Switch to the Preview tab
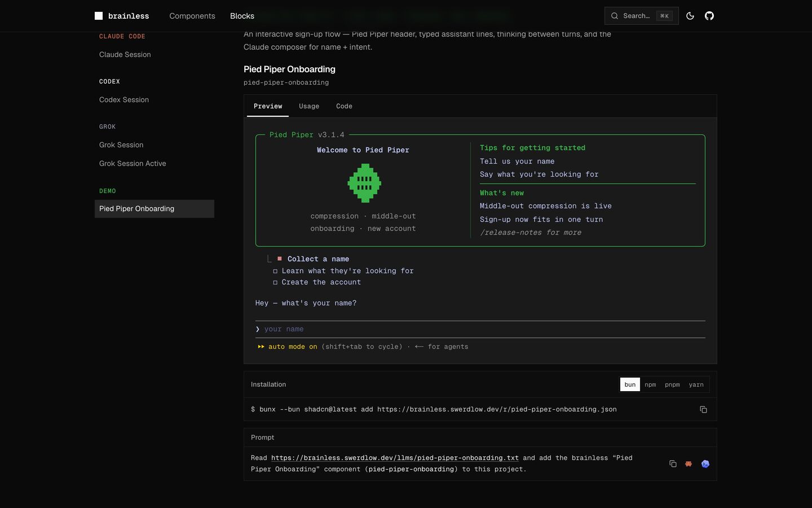 [268, 106]
